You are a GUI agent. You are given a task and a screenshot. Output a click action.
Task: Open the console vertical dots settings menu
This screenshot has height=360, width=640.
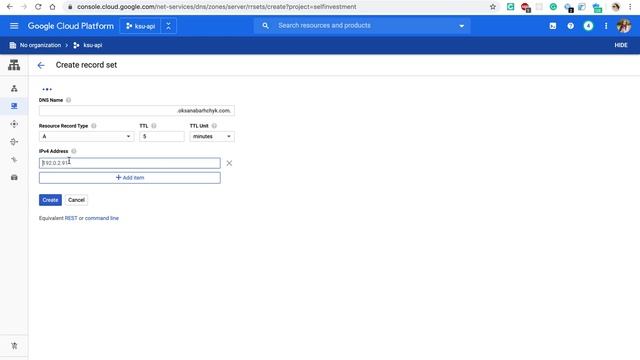(x=606, y=26)
